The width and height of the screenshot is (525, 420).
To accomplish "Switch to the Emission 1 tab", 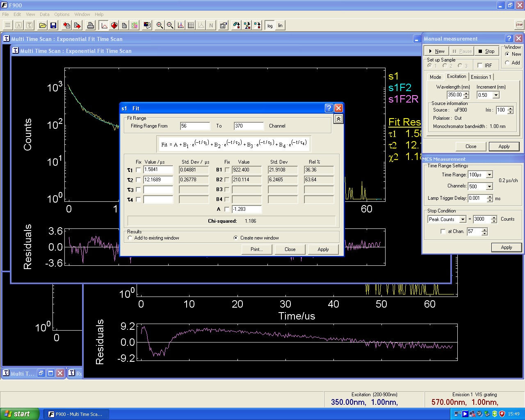I will (x=481, y=77).
